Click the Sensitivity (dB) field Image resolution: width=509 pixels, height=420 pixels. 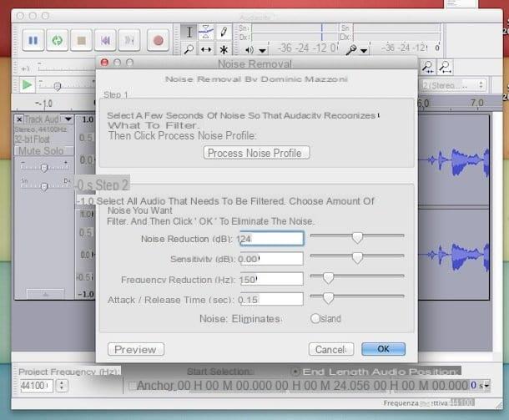click(x=272, y=259)
